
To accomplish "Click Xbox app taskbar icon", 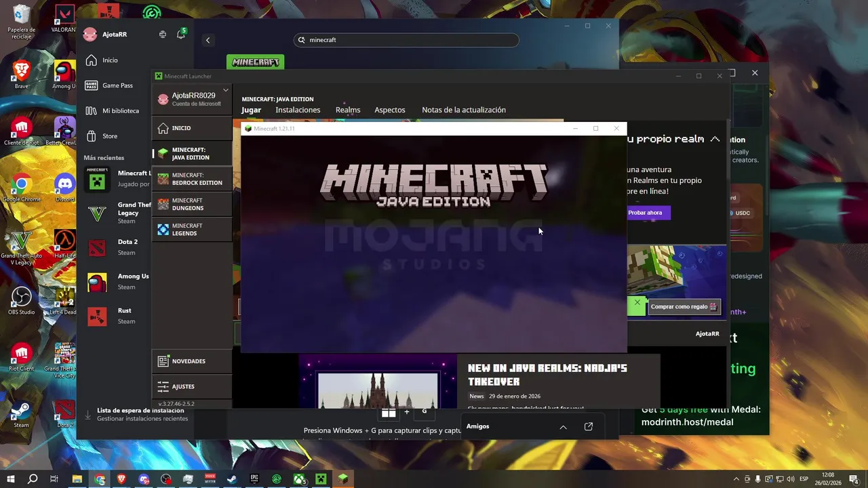I will pyautogui.click(x=299, y=479).
